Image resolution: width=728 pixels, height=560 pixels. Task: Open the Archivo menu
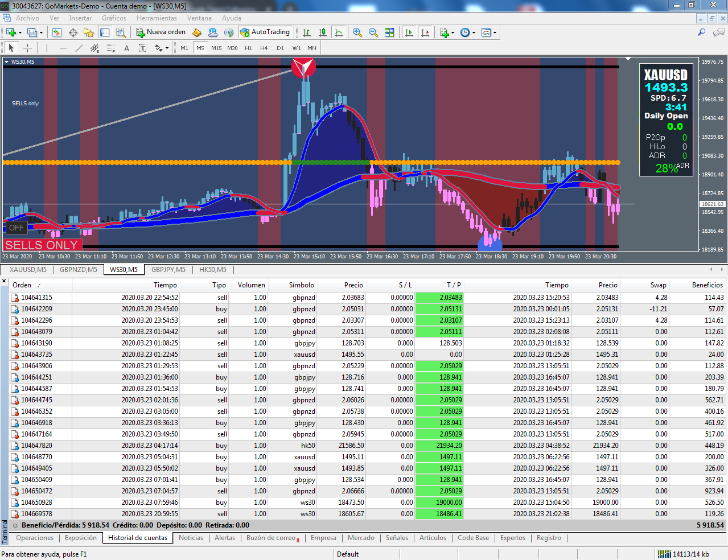click(x=27, y=18)
